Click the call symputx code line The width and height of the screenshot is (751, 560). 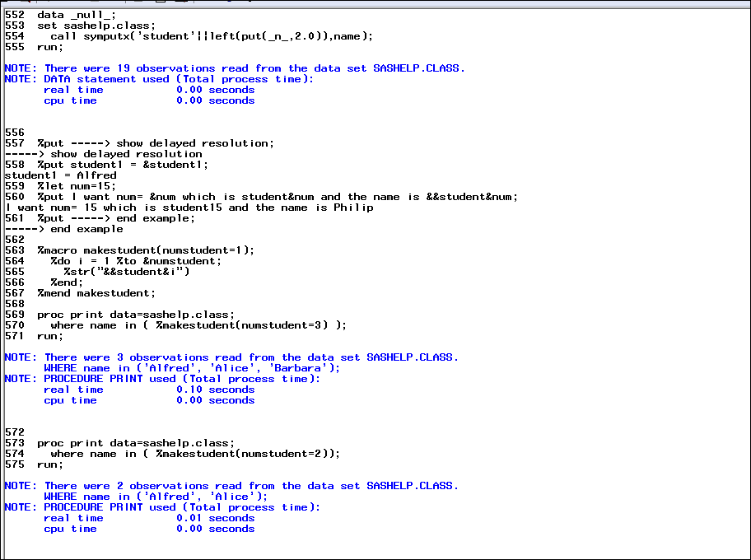click(x=148, y=35)
